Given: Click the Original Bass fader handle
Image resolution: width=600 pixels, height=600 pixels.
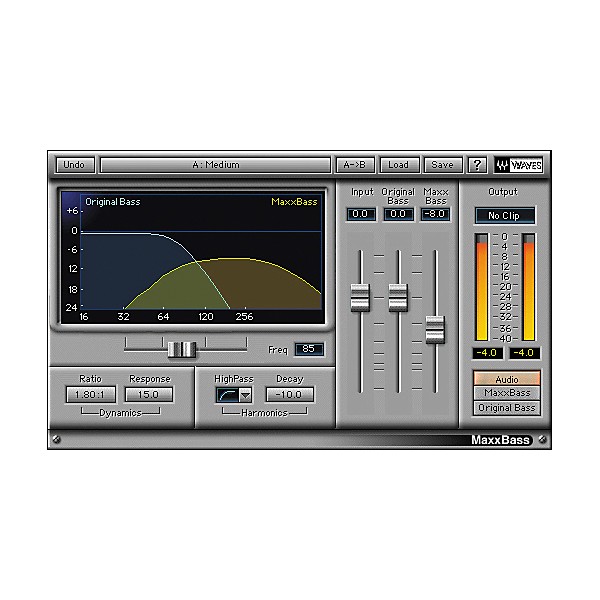Looking at the screenshot, I should pyautogui.click(x=398, y=297).
